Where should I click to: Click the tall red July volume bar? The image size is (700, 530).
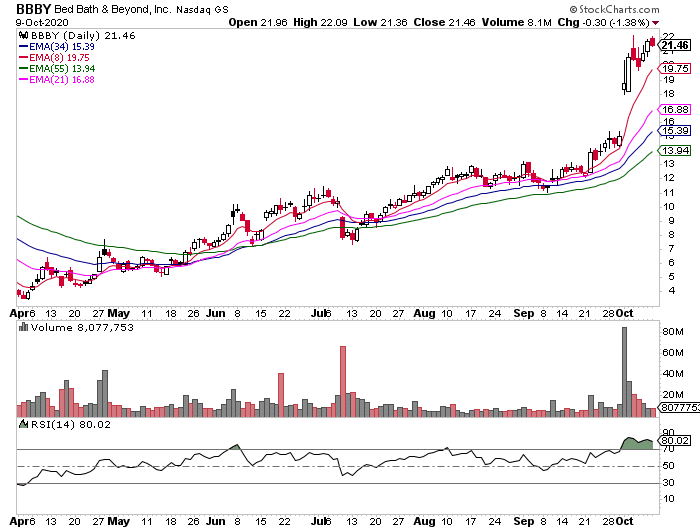pos(343,381)
